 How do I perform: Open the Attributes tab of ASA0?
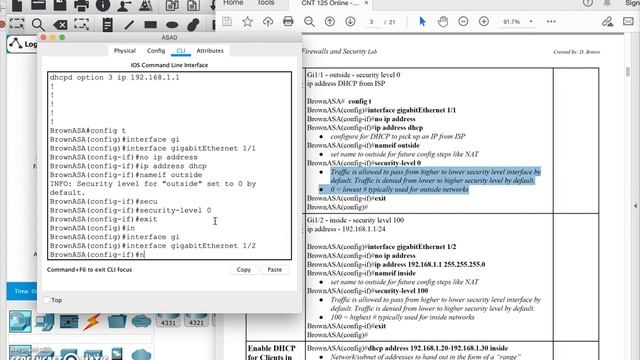[210, 51]
